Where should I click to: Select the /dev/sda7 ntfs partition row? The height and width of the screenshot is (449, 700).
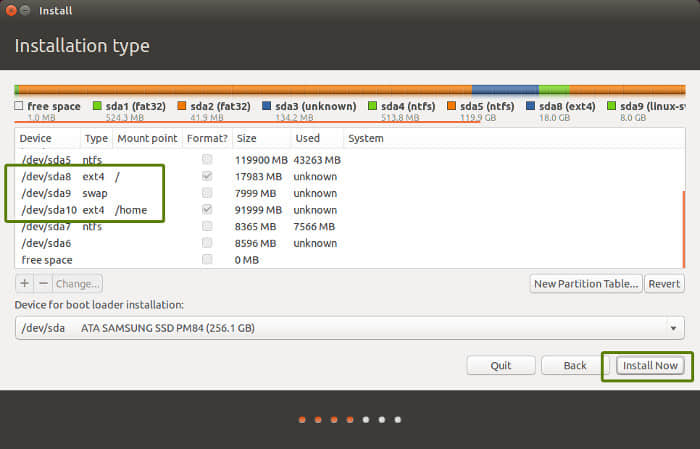pos(100,226)
